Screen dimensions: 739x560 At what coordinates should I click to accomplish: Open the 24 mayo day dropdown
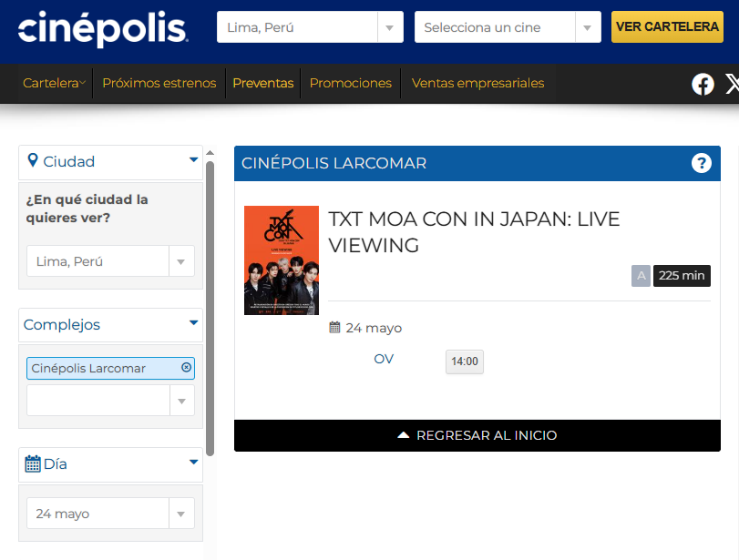tap(110, 513)
